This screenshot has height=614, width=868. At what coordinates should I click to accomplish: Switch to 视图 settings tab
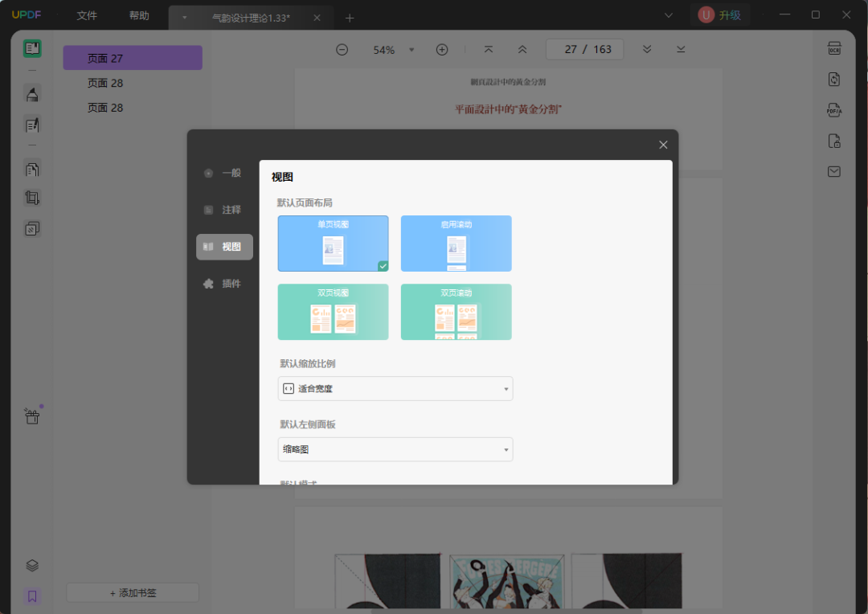pyautogui.click(x=224, y=247)
